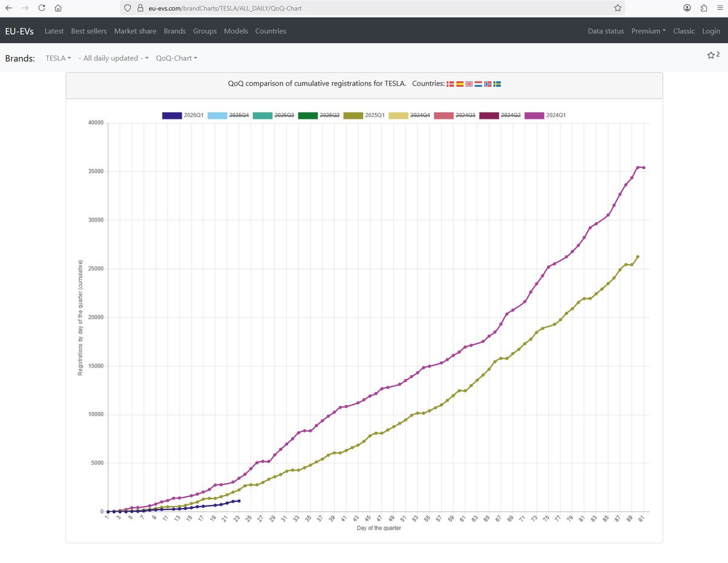Open the Countries nav item

click(271, 31)
